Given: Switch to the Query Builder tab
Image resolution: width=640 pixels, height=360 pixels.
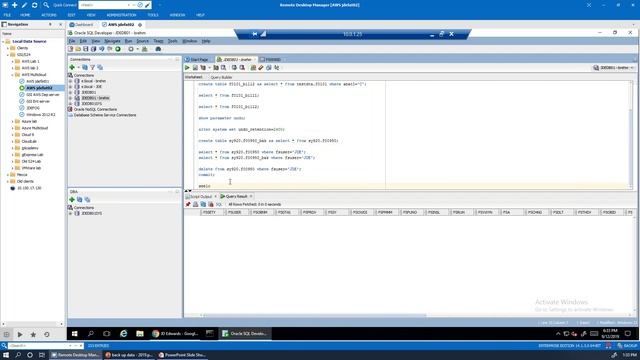Looking at the screenshot, I should coord(221,77).
